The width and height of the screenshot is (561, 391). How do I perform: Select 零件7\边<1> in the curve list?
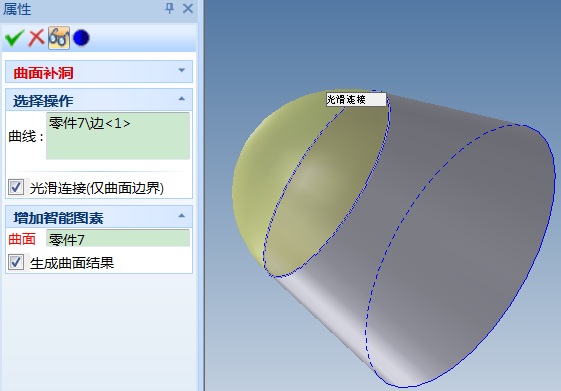point(89,123)
